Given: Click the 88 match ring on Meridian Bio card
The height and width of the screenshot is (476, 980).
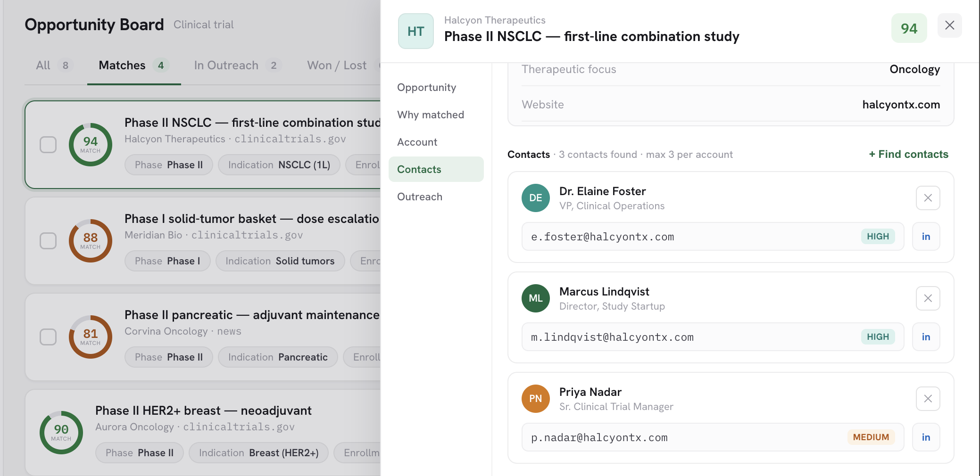Looking at the screenshot, I should click(91, 241).
